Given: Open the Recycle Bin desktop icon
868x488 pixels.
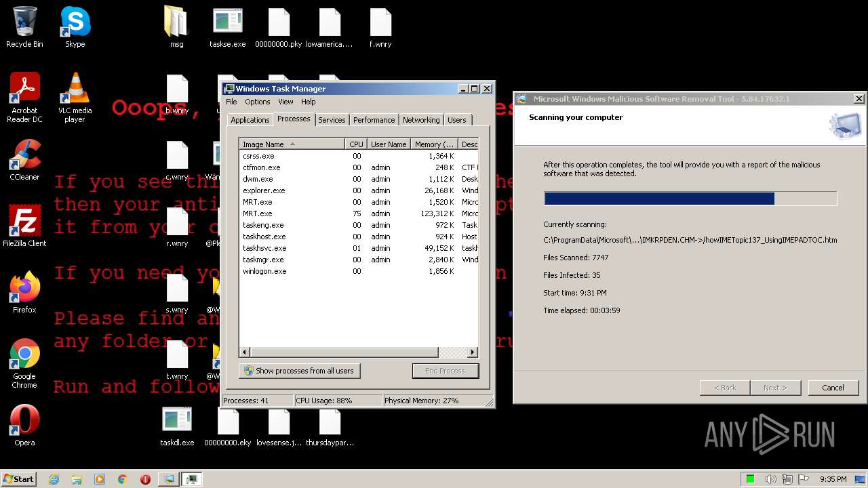Looking at the screenshot, I should 24,27.
